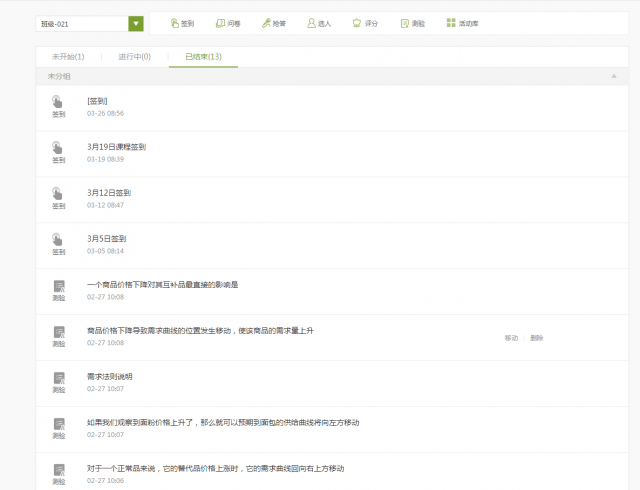Click the sign-in icon beside 3月19日课程签到
640x490 pixels.
click(58, 148)
